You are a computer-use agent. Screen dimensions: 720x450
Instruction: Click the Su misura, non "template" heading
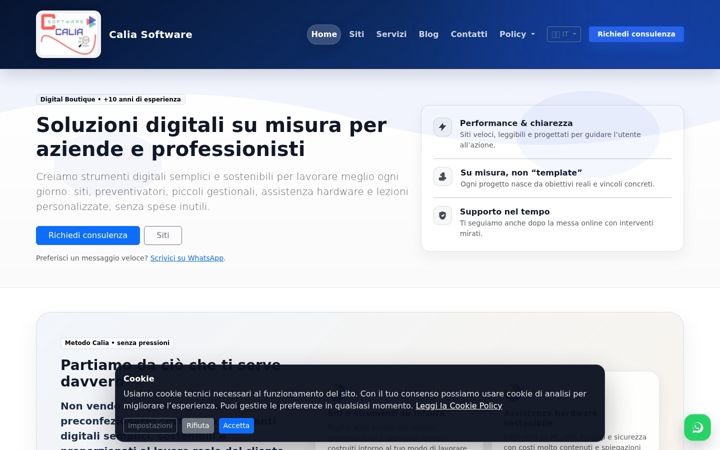521,173
